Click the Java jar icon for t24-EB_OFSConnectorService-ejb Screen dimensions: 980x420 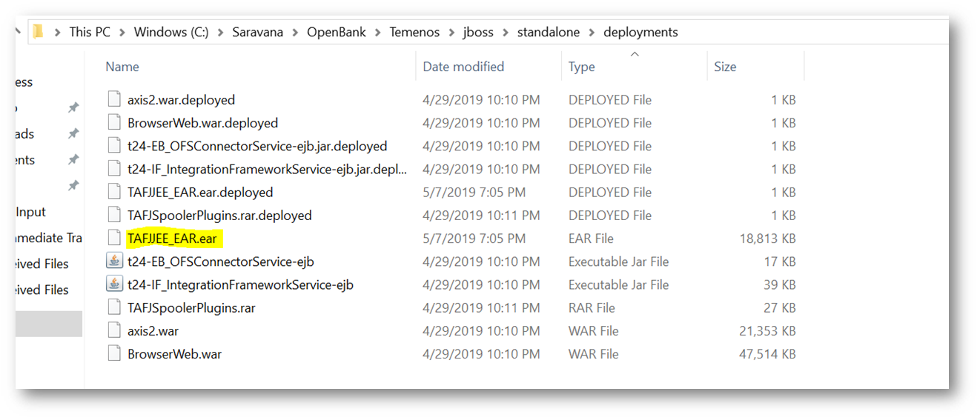pyautogui.click(x=114, y=261)
